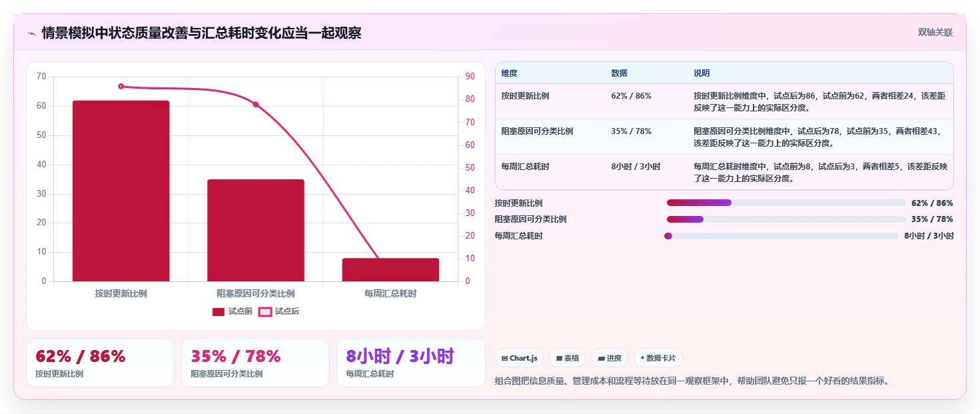Toggle the 试点前 legend entry

pyautogui.click(x=233, y=311)
